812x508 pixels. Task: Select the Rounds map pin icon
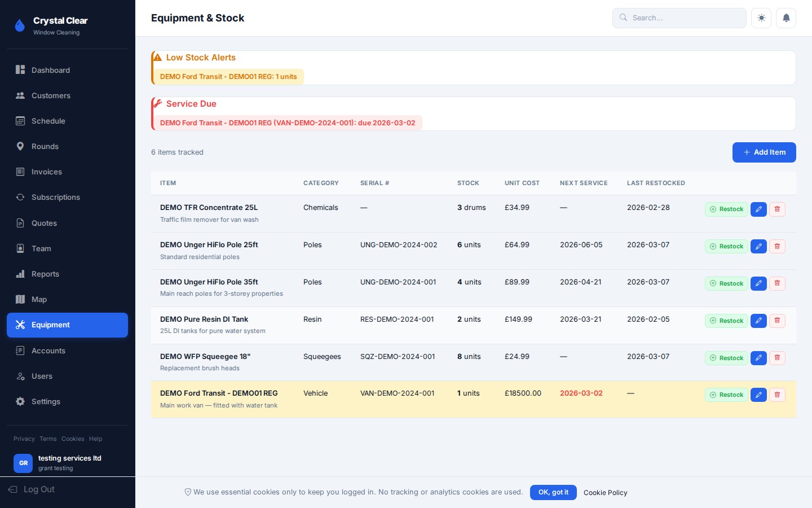coord(20,146)
